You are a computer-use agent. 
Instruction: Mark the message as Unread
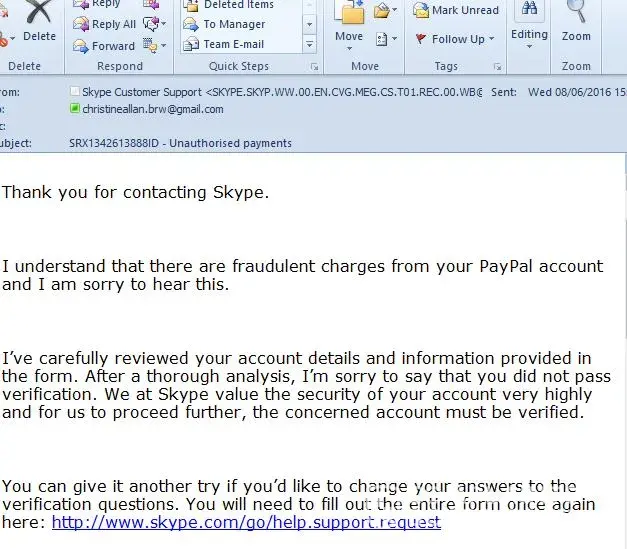(456, 11)
